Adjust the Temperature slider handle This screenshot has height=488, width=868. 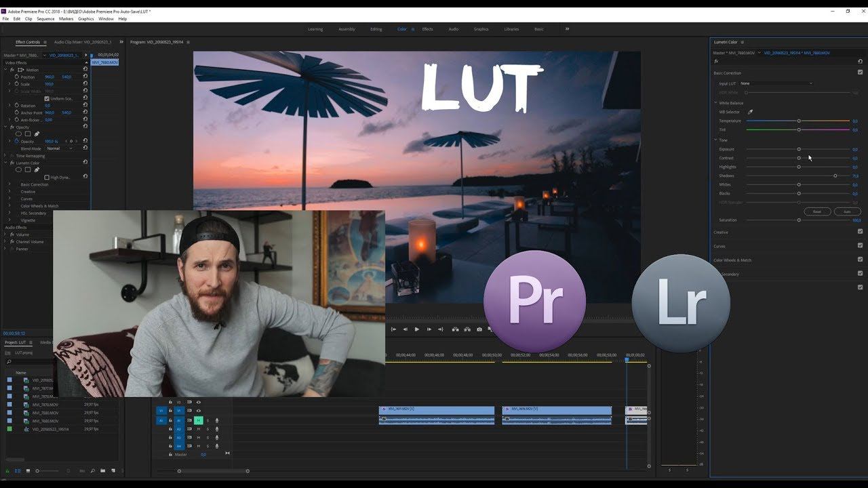799,121
